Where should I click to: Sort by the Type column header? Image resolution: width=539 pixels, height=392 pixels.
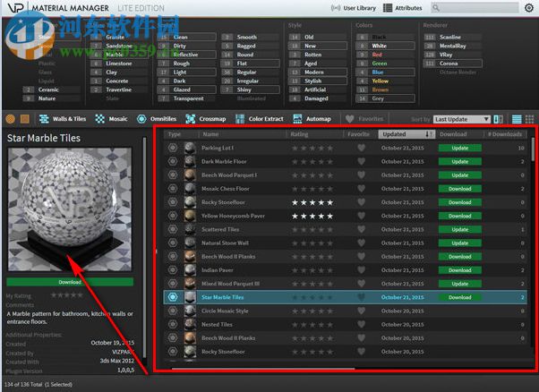click(x=181, y=134)
